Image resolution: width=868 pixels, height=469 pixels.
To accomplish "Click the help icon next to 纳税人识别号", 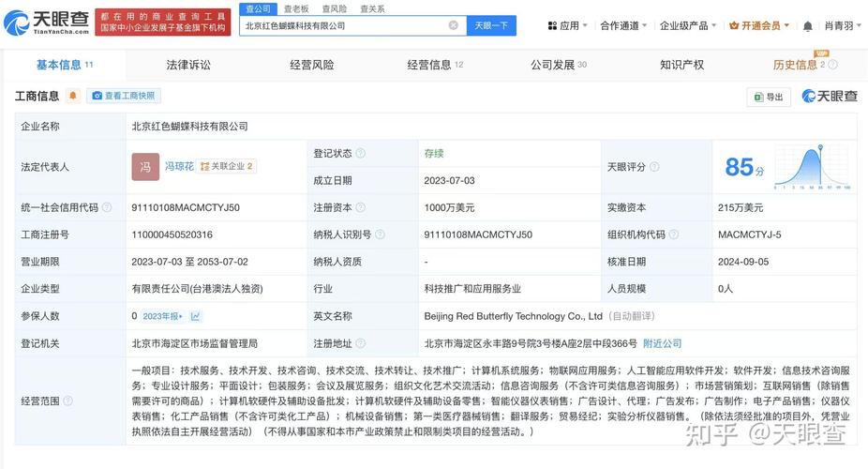I will click(x=380, y=234).
